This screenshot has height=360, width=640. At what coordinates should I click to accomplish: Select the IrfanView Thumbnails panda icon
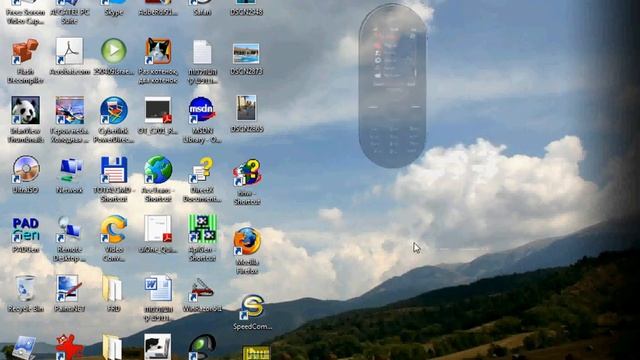tap(25, 110)
